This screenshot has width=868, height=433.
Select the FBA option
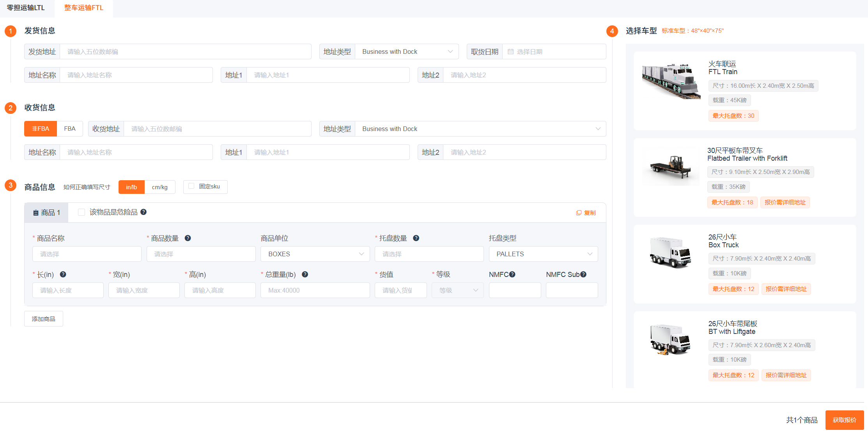pyautogui.click(x=70, y=129)
